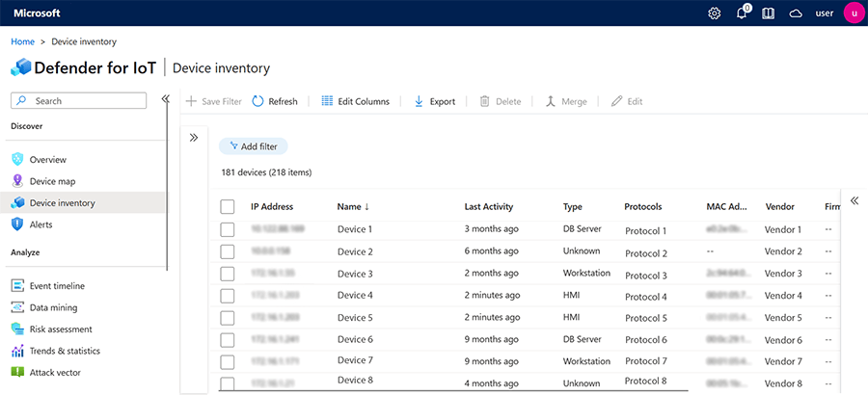Click the Device map pin icon
The width and height of the screenshot is (868, 395).
[x=17, y=181]
